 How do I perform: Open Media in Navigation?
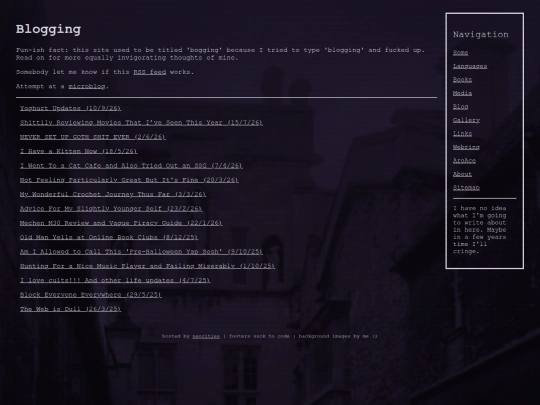coord(463,93)
